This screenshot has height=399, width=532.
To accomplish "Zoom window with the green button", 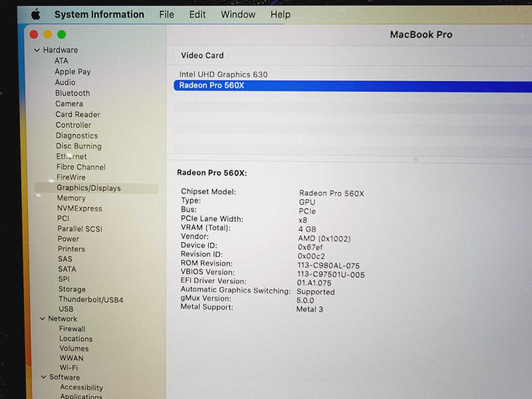I will (62, 35).
